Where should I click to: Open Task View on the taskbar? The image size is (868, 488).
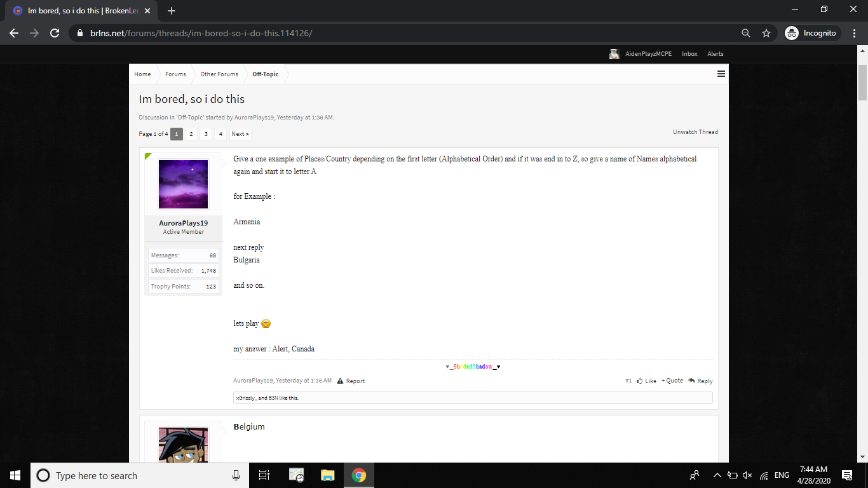click(x=264, y=475)
